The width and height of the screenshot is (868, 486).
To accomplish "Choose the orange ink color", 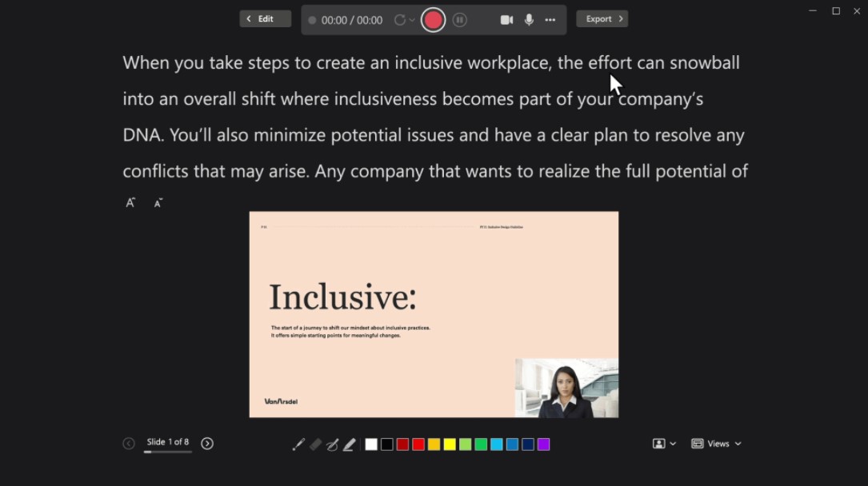I will [434, 444].
